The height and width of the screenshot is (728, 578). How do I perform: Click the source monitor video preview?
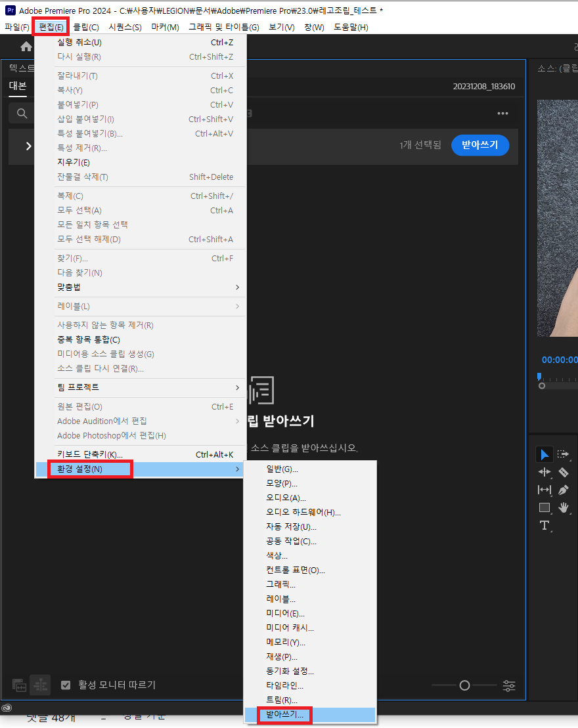click(558, 218)
